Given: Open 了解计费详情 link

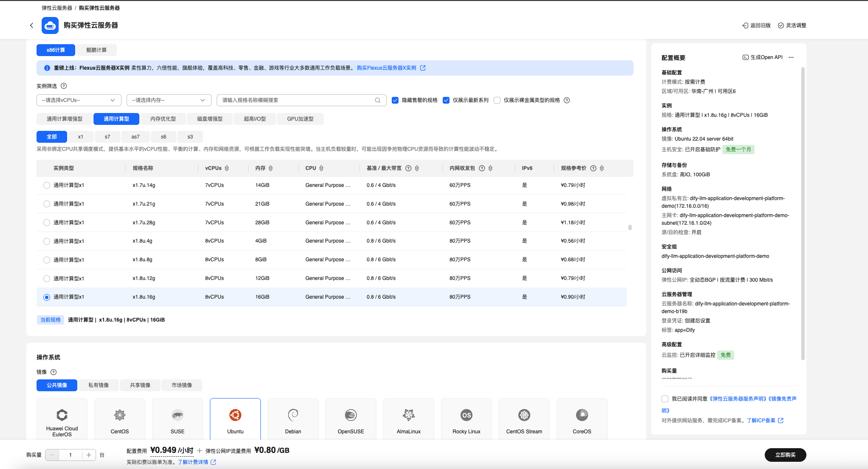Looking at the screenshot, I should tap(193, 462).
